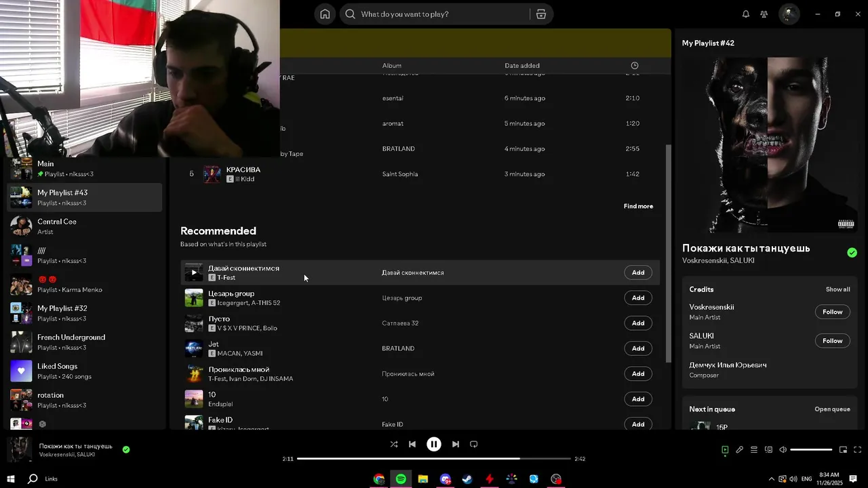The image size is (868, 488).
Task: Enter full screen player
Action: click(x=857, y=449)
